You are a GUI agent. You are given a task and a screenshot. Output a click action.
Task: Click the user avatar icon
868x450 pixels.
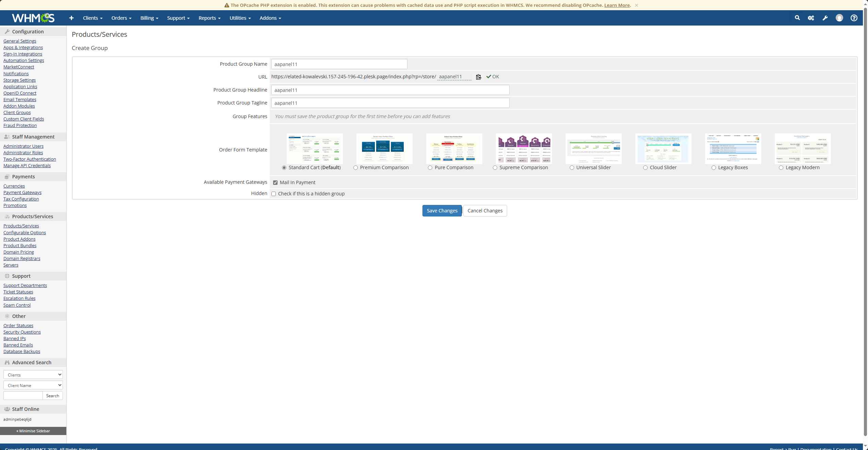pos(839,18)
